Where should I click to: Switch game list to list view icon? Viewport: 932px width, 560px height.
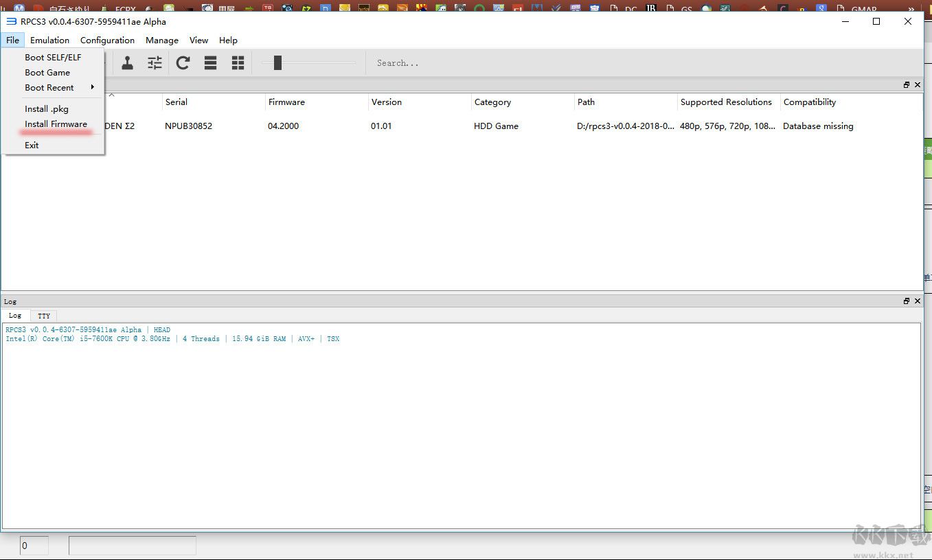pyautogui.click(x=210, y=63)
